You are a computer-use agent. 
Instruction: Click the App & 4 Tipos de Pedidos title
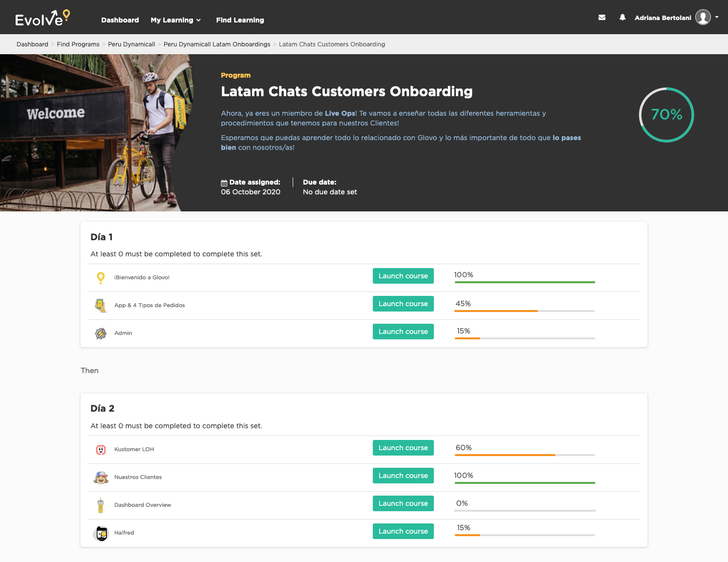(x=150, y=305)
